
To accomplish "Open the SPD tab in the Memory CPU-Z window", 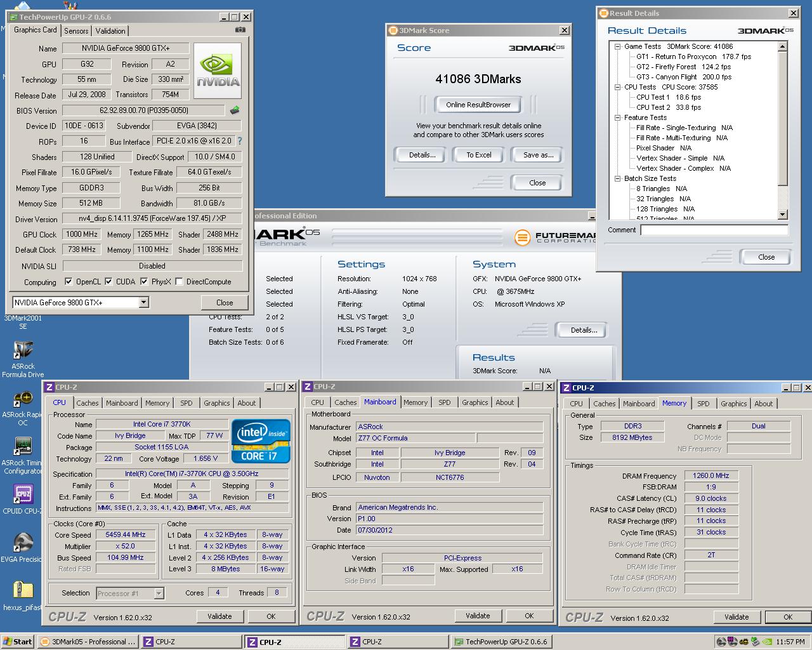I will coord(703,404).
